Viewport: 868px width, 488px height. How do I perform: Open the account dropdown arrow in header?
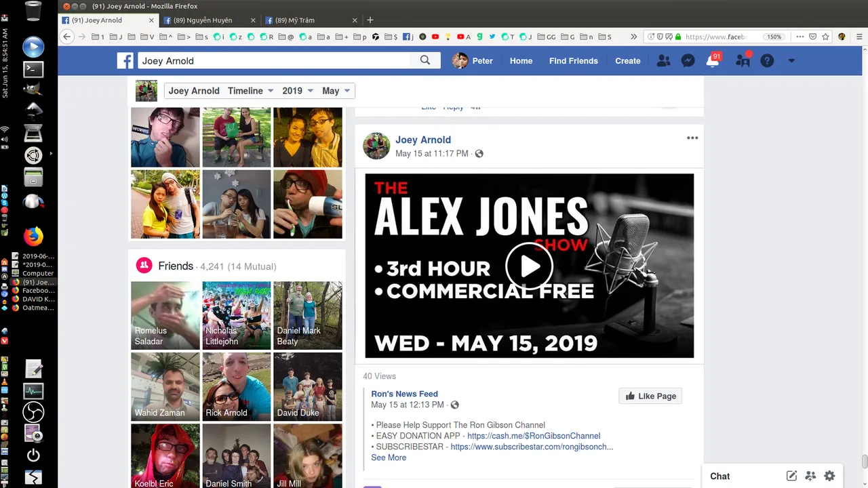[x=791, y=60]
